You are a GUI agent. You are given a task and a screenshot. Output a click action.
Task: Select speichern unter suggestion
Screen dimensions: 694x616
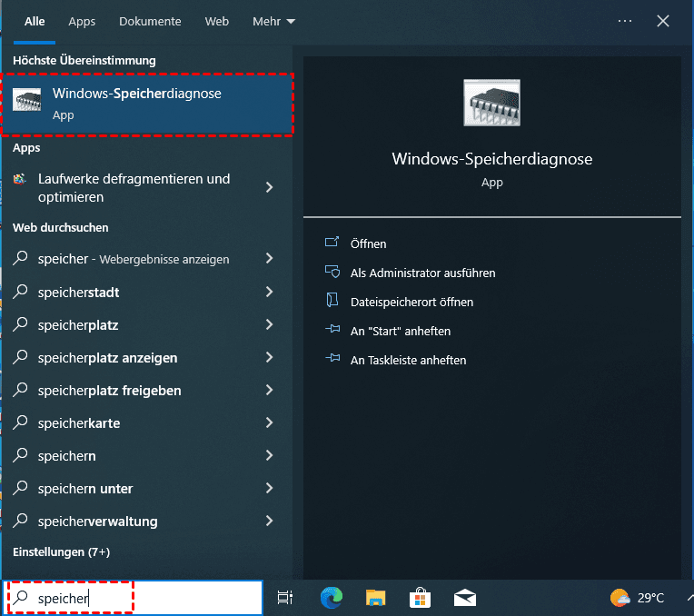click(x=85, y=489)
